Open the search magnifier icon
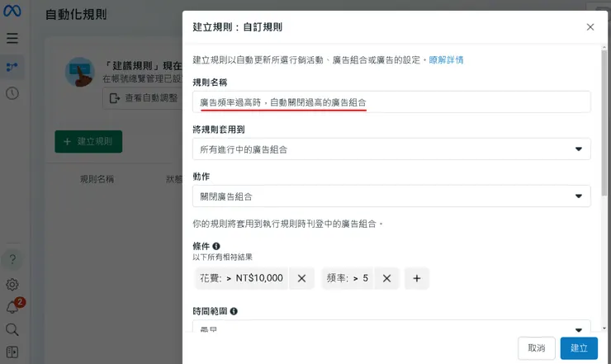 [12, 329]
